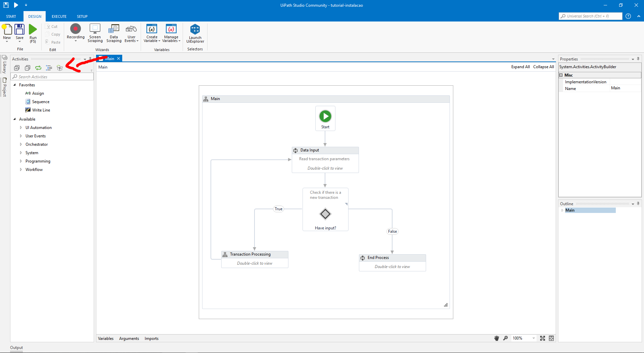Expand the System category
The width and height of the screenshot is (644, 353).
click(x=21, y=153)
